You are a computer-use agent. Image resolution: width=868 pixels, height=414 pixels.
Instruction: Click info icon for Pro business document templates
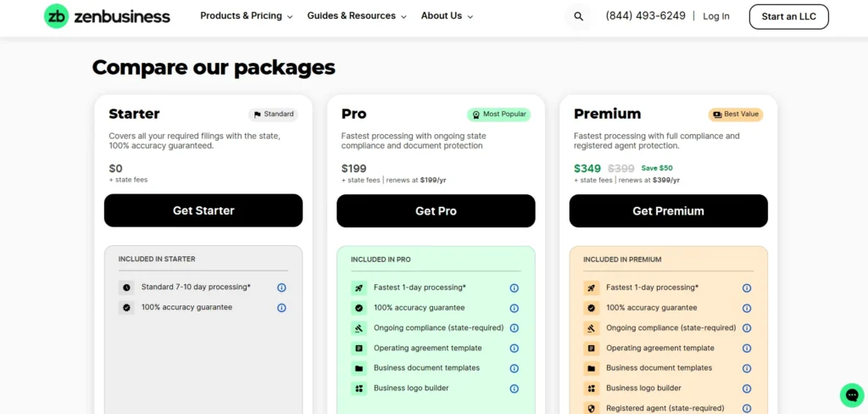tap(514, 368)
